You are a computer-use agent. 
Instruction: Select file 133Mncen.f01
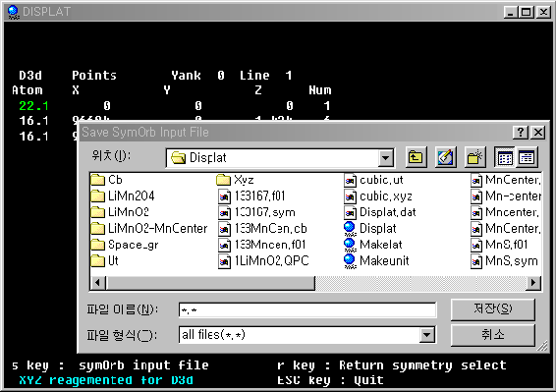(261, 245)
